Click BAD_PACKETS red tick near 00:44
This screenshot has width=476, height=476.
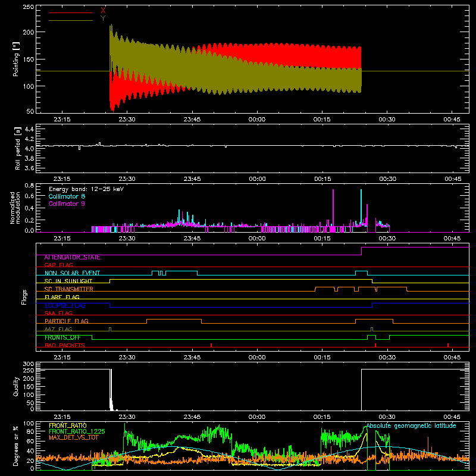tap(448, 345)
